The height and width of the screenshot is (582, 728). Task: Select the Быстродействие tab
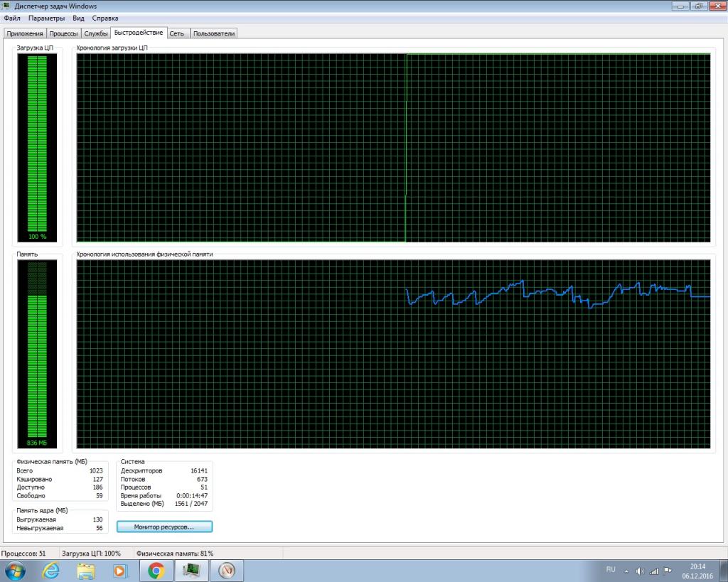[x=139, y=33]
